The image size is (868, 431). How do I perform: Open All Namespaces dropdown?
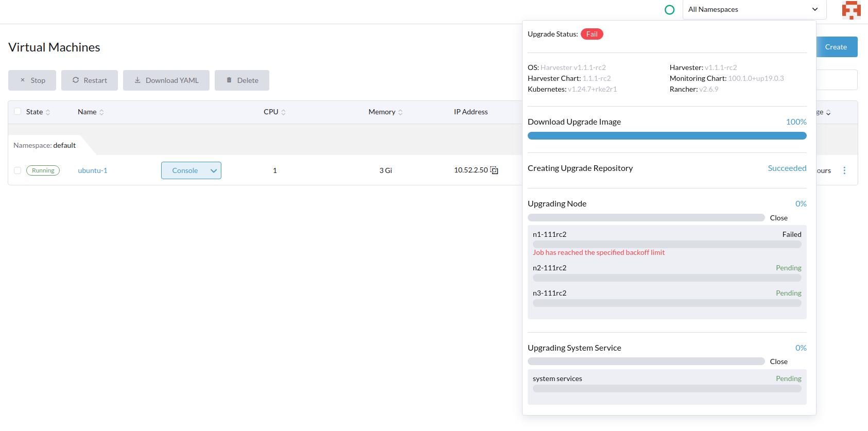[754, 9]
